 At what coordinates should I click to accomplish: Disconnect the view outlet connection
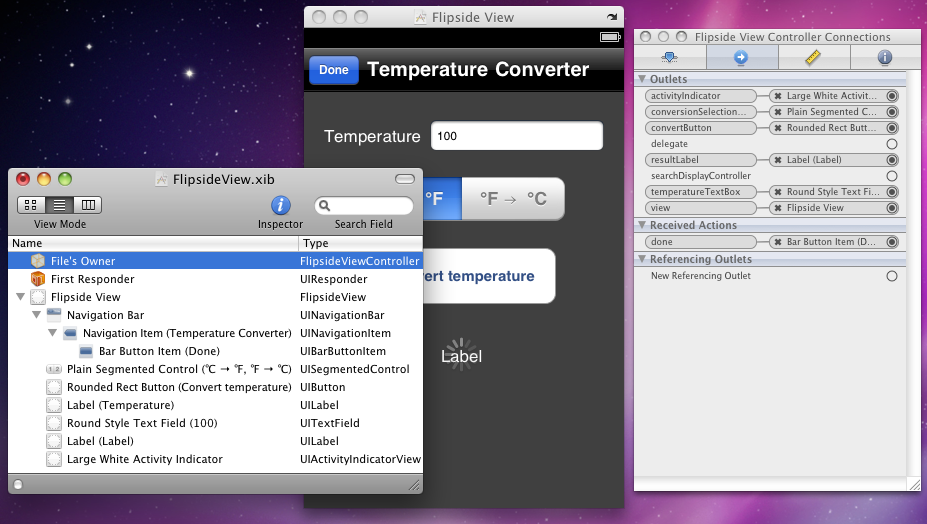pos(778,208)
